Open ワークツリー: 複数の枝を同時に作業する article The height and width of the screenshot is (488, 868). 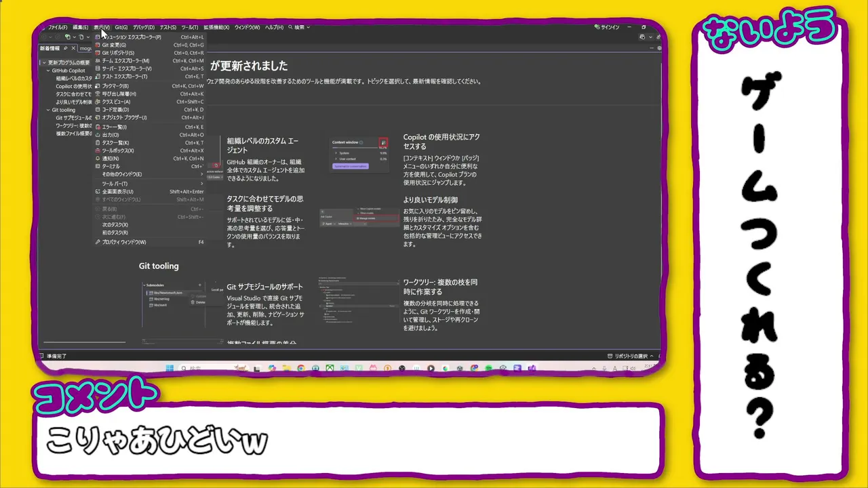[440, 287]
